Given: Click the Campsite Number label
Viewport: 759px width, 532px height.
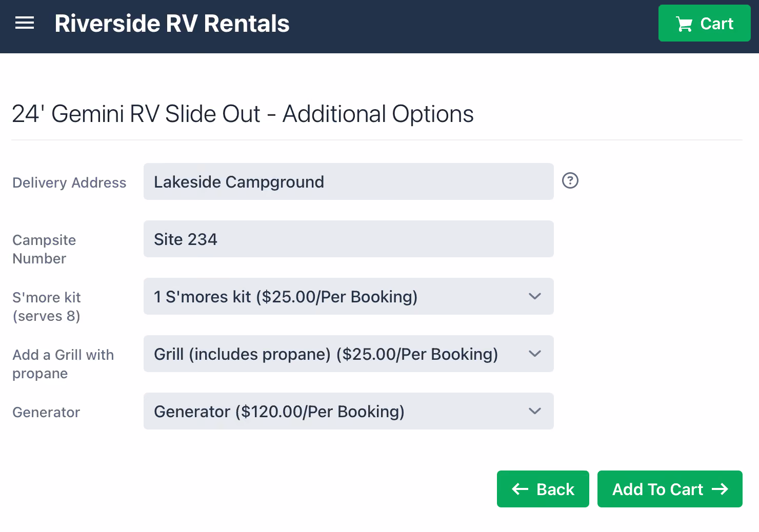Looking at the screenshot, I should [x=44, y=249].
